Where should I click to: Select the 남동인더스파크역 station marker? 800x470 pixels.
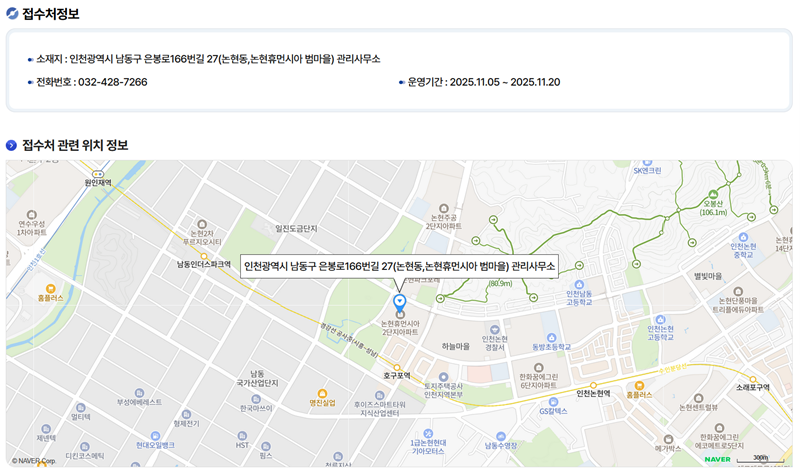[204, 256]
